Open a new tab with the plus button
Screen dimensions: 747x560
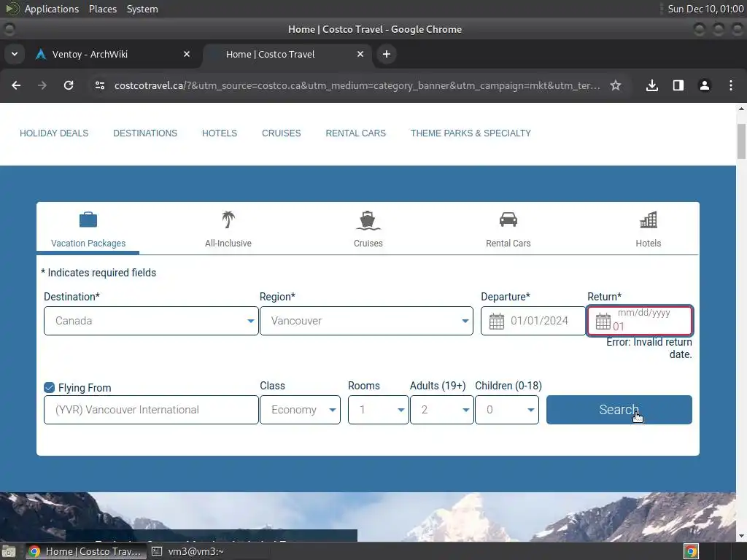tap(387, 54)
